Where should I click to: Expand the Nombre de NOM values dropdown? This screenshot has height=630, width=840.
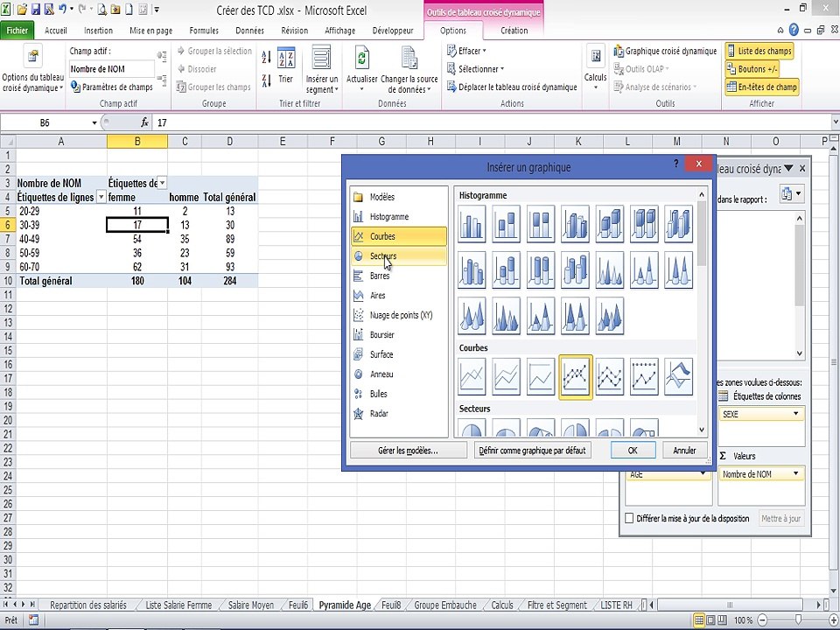pyautogui.click(x=796, y=473)
